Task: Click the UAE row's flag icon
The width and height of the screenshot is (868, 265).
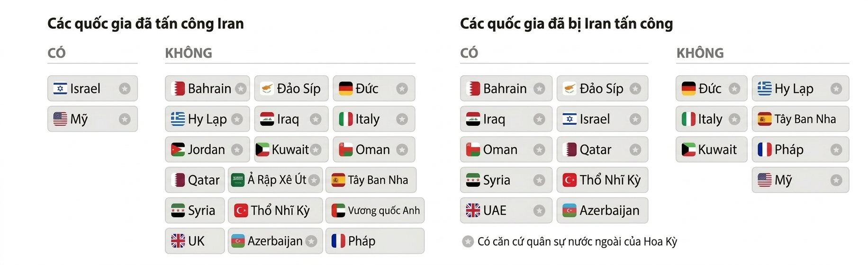Action: click(473, 210)
